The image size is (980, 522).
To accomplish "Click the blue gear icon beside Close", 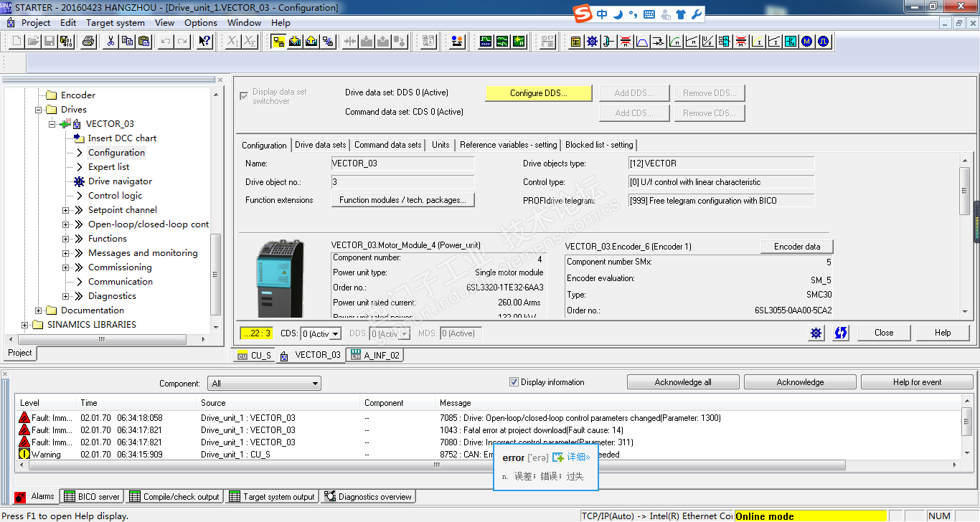I will point(816,333).
